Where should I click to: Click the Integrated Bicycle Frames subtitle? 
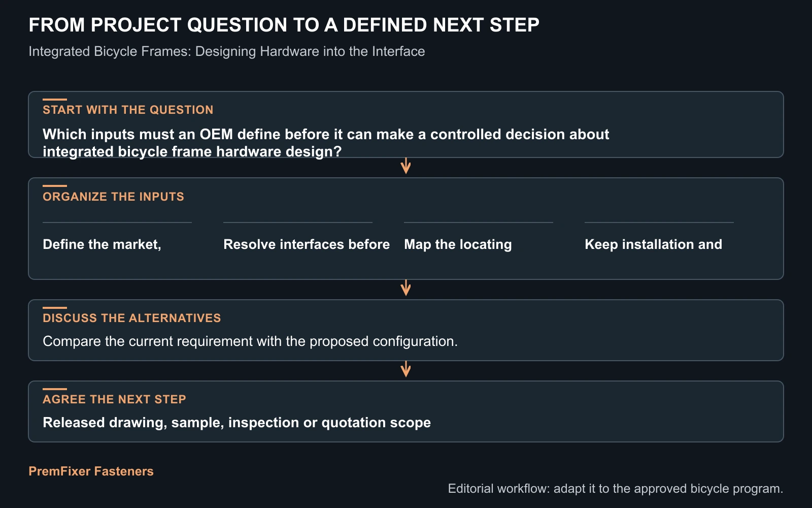pos(226,52)
